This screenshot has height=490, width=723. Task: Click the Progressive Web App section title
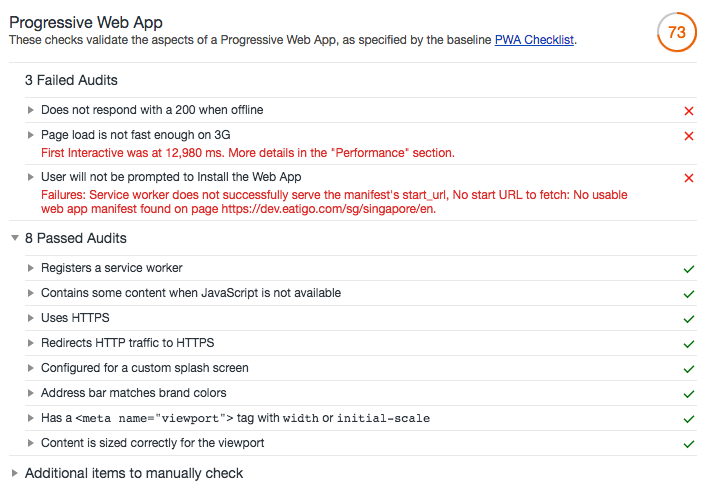click(x=86, y=23)
